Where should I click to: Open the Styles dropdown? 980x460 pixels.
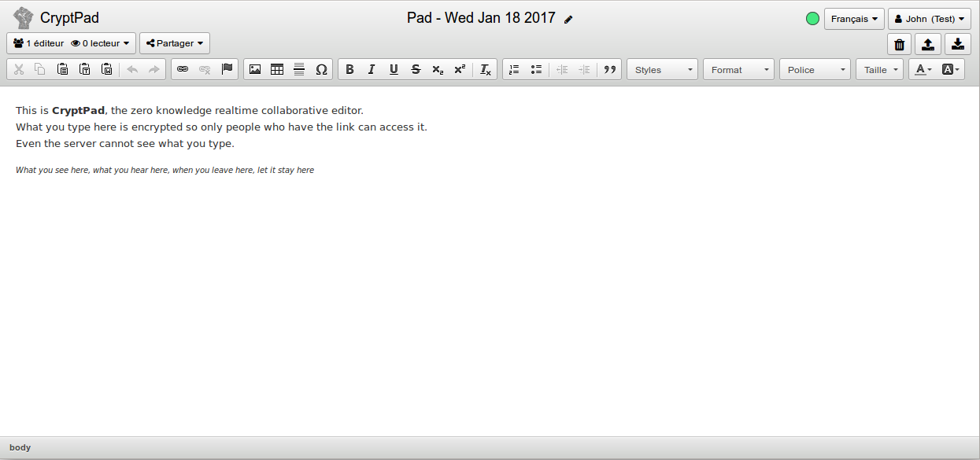click(663, 69)
